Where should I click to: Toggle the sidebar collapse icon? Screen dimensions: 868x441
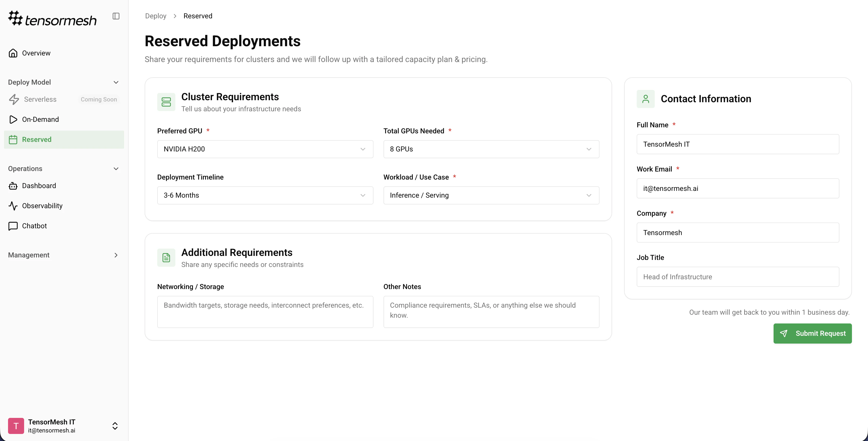(x=116, y=16)
